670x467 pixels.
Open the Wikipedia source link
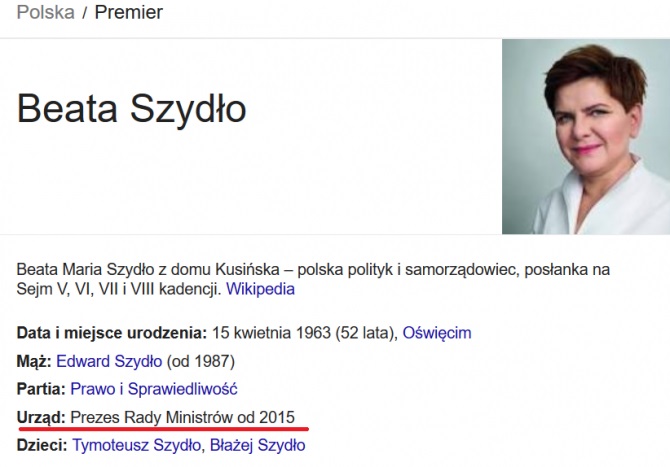coord(260,289)
